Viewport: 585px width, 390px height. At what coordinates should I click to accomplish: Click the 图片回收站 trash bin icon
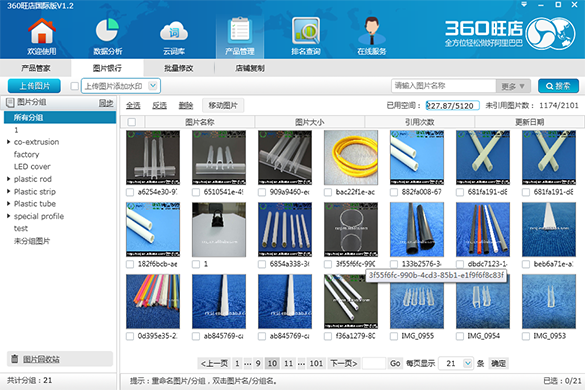click(x=15, y=359)
